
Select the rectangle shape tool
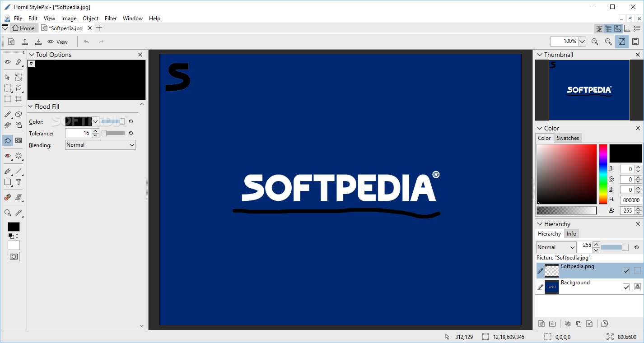click(x=8, y=182)
